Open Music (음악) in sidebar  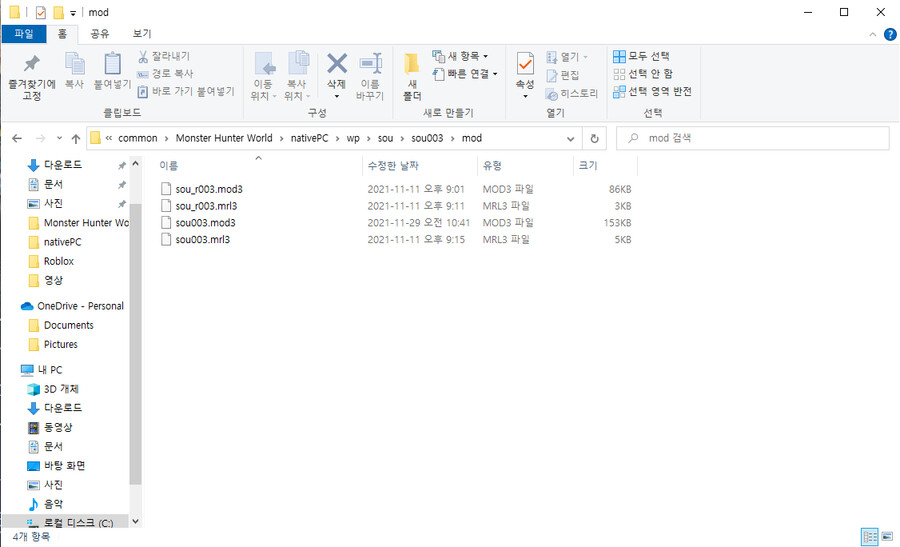(x=53, y=505)
